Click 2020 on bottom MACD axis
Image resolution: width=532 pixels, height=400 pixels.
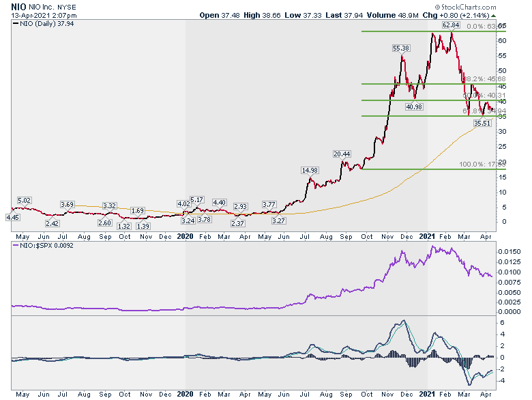pyautogui.click(x=185, y=394)
